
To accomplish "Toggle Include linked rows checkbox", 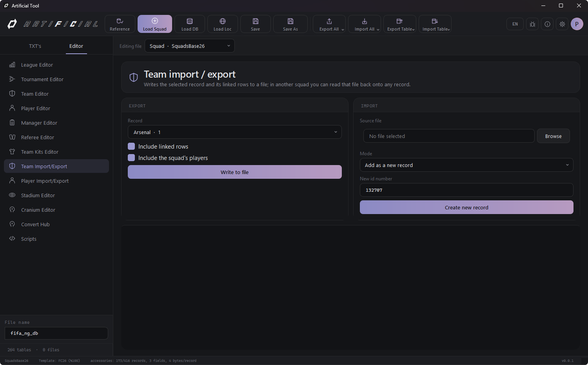I will coord(131,146).
